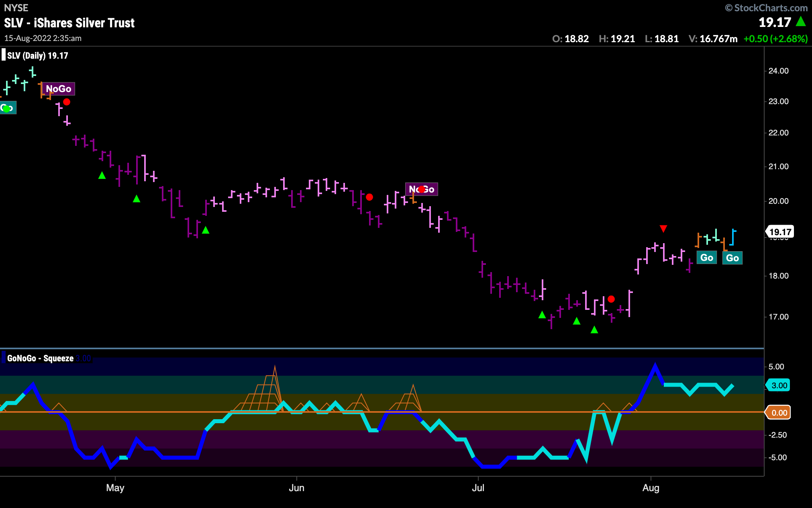Click the May label on time axis
Image resolution: width=812 pixels, height=508 pixels.
tap(115, 488)
